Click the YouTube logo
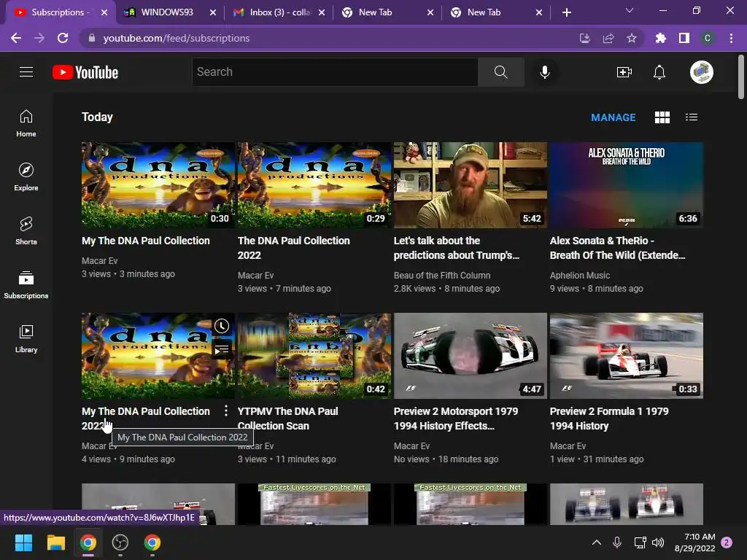 click(x=85, y=72)
